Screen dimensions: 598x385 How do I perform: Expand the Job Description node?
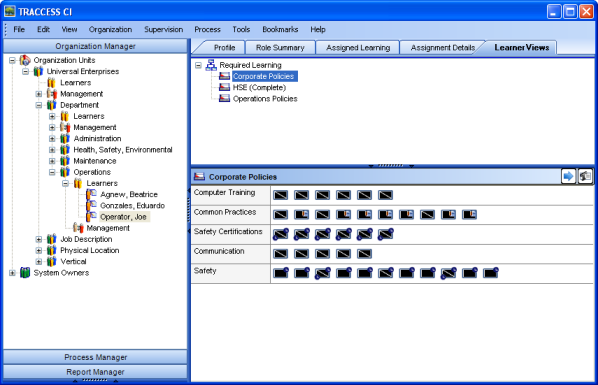(x=39, y=239)
